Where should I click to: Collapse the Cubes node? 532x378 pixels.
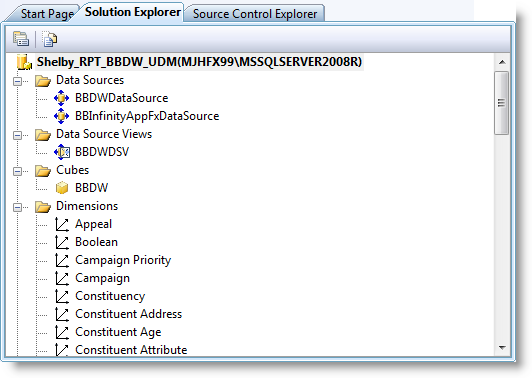[x=17, y=171]
